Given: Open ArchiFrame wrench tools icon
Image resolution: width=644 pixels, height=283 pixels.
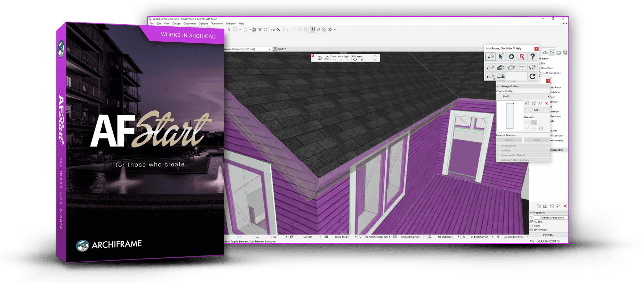Looking at the screenshot, I should pyautogui.click(x=490, y=57).
